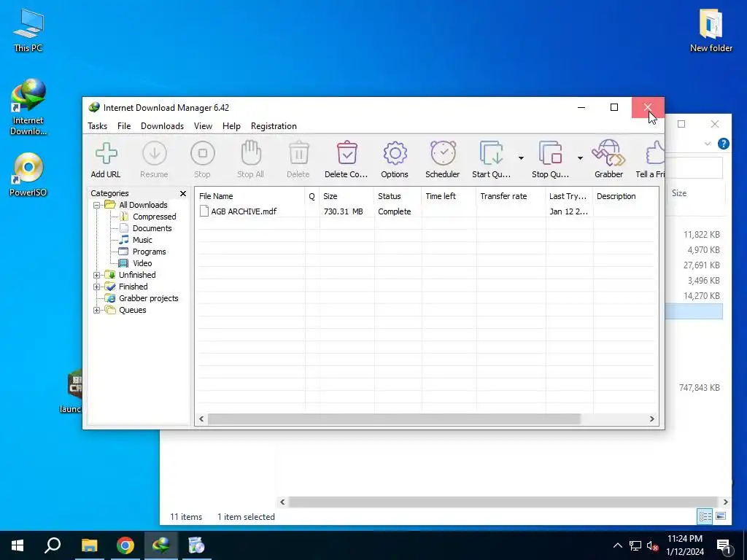This screenshot has height=560, width=747.
Task: Open taskbar search magnifier
Action: pyautogui.click(x=53, y=545)
